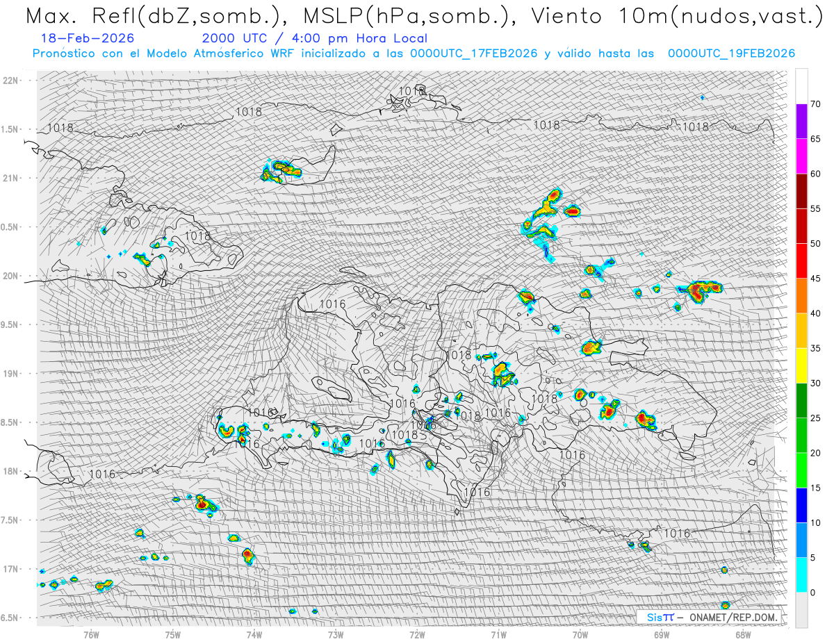Click the '25' value on the color scale
This screenshot has height=644, width=834.
(816, 418)
